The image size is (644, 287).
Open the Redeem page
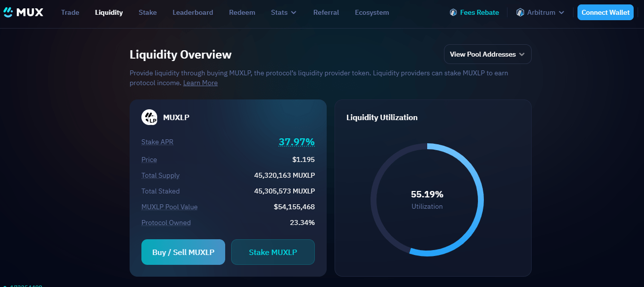click(242, 12)
